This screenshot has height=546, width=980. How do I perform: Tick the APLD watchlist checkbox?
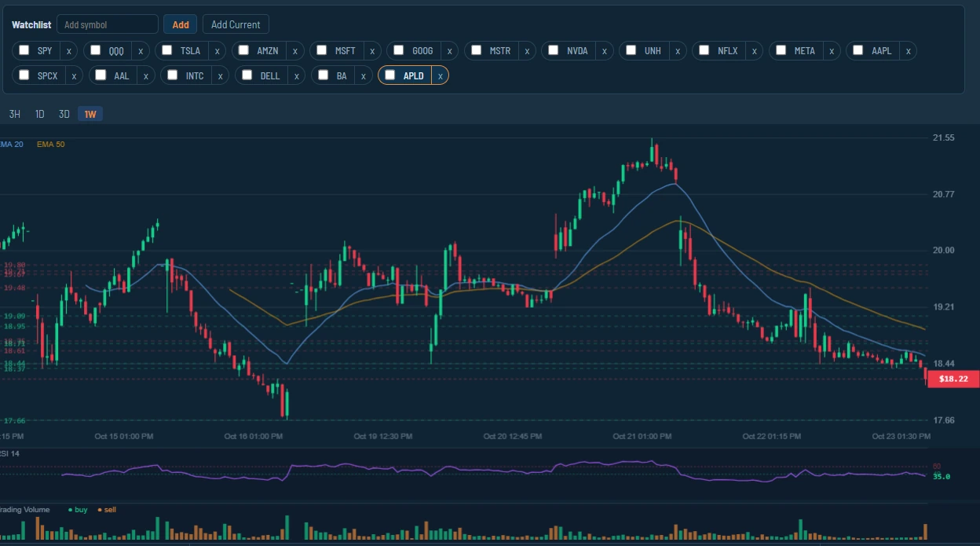(390, 75)
